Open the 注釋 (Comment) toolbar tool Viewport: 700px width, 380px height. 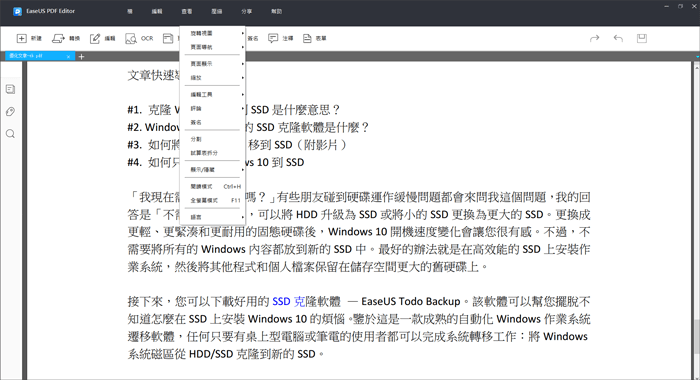point(280,38)
